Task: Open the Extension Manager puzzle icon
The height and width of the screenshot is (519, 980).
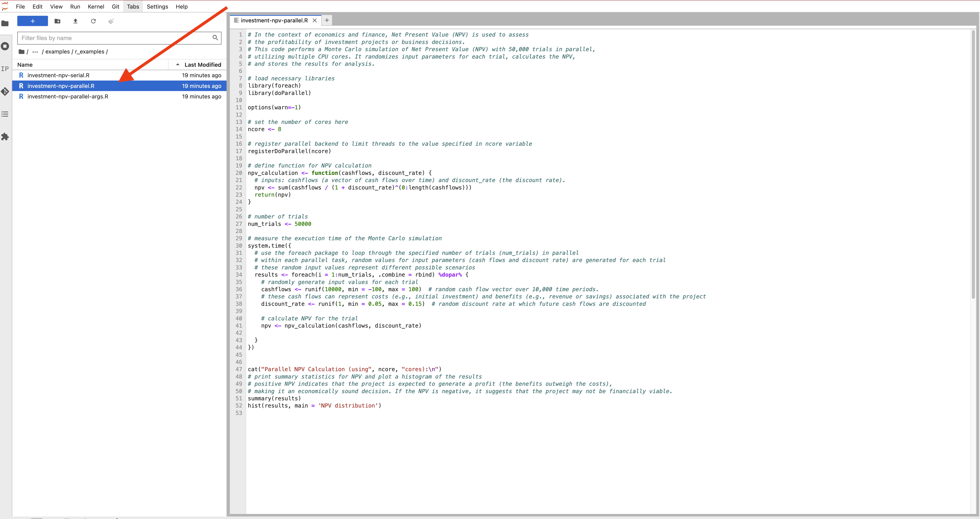Action: coord(5,137)
